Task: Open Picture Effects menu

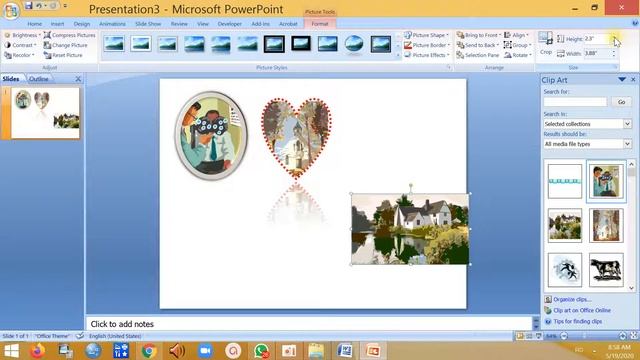Action: [x=427, y=55]
